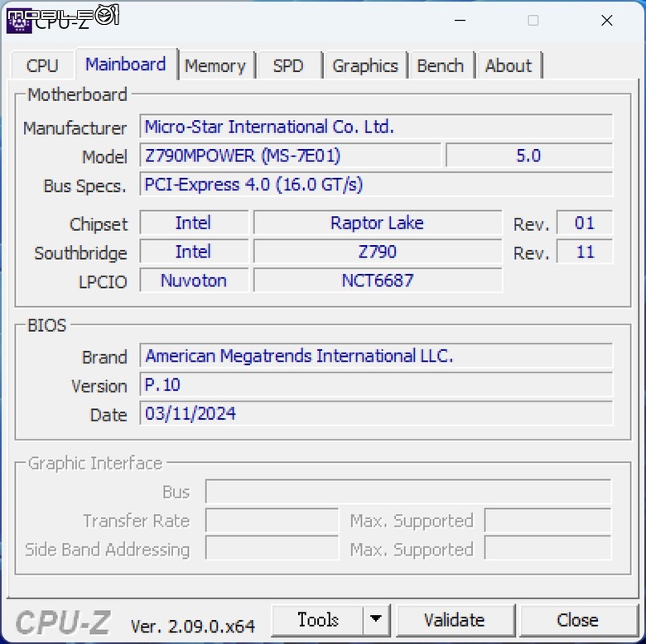
Task: Click the Bus Specs. label
Action: (x=84, y=186)
